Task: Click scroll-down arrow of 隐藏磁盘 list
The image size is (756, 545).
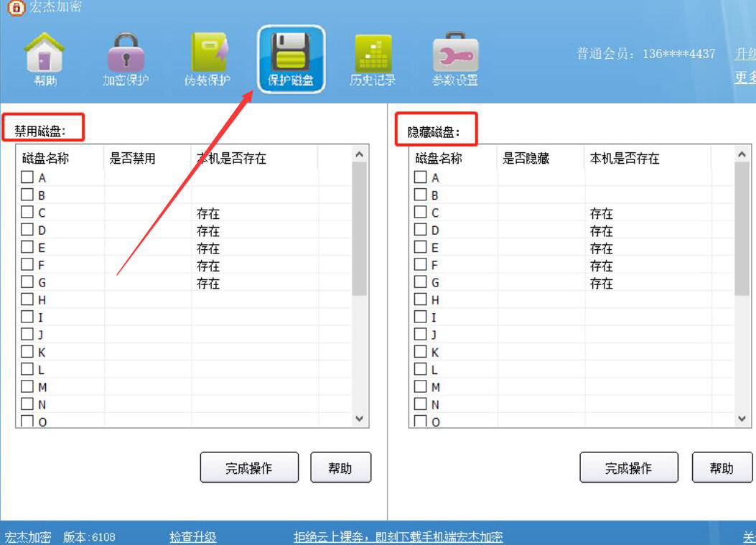Action: coord(742,419)
